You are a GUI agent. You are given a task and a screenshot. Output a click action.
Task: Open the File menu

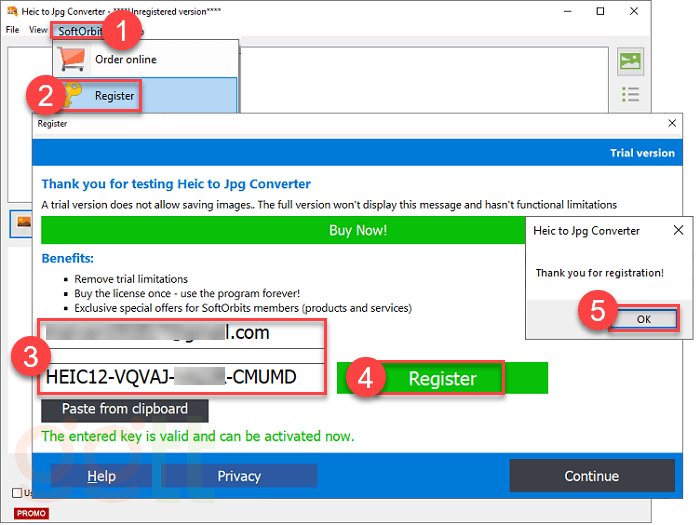click(12, 30)
